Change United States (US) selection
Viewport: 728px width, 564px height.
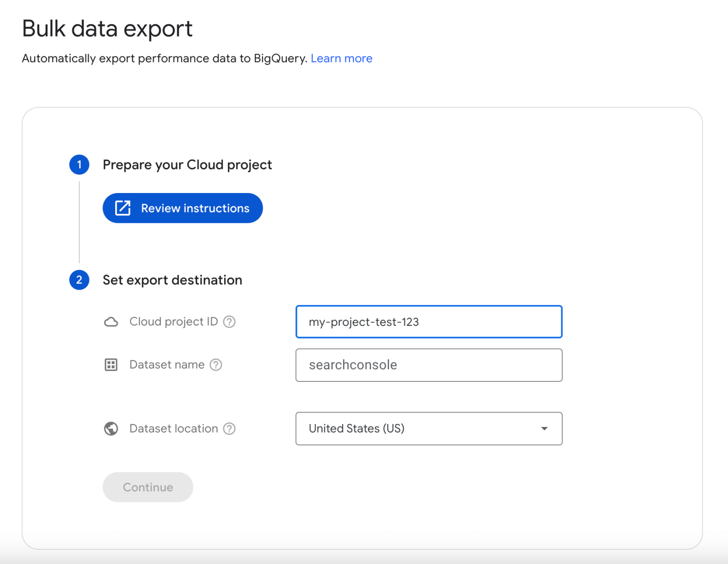pos(428,428)
